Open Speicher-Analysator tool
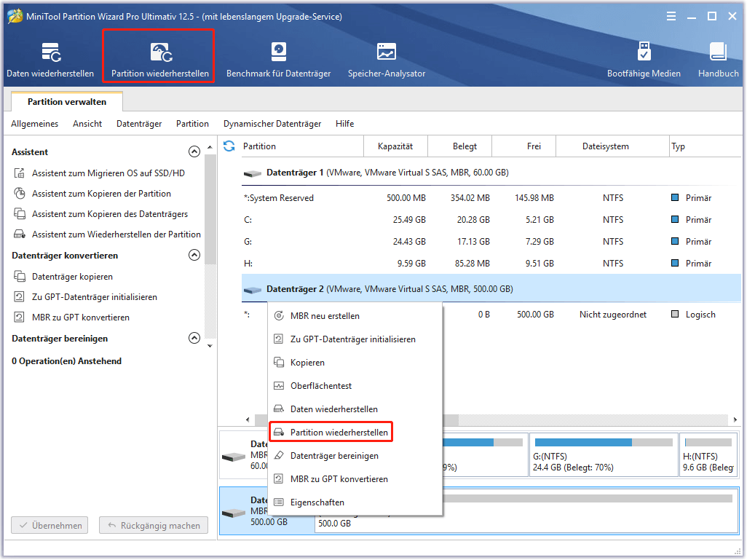This screenshot has width=747, height=560. point(387,60)
